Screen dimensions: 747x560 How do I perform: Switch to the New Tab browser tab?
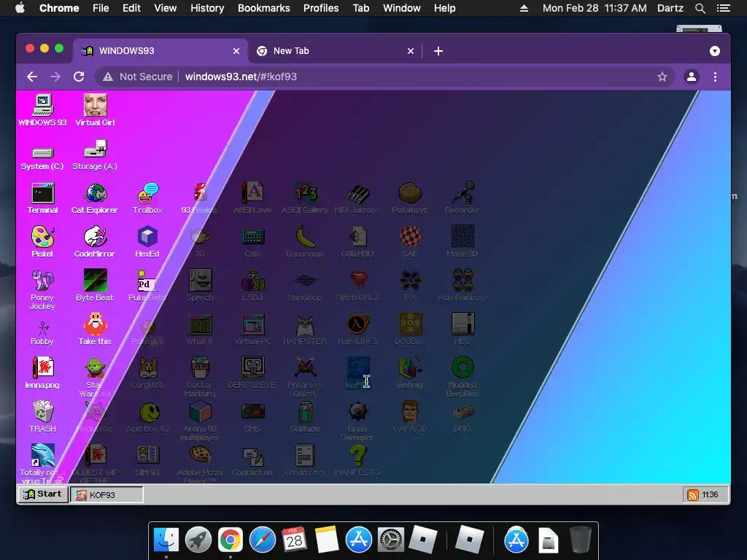tap(335, 51)
